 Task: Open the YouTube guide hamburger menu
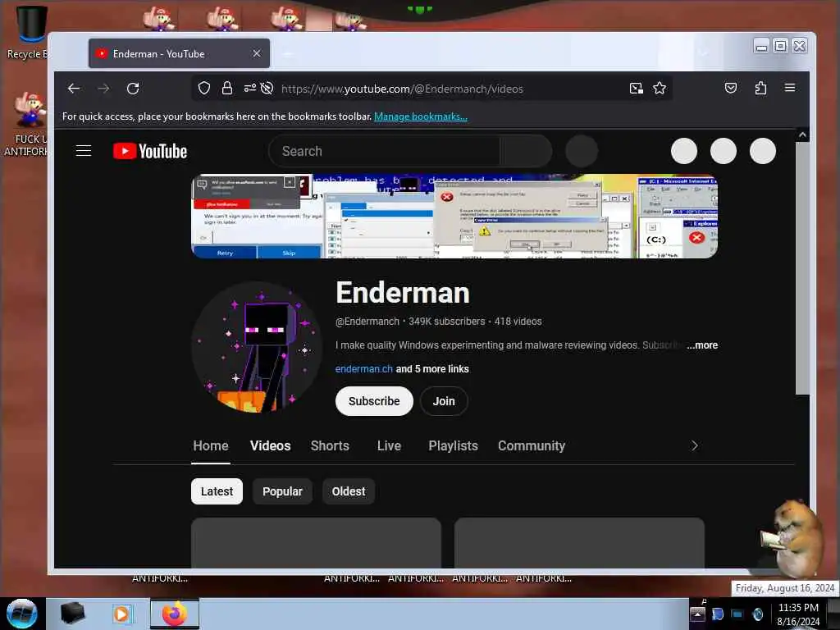point(84,151)
